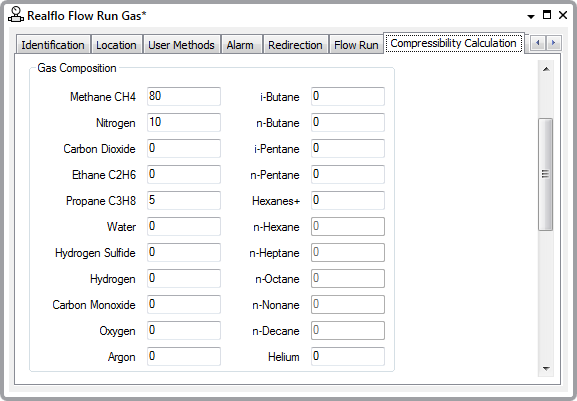Click the scrollbar down arrow

(546, 368)
